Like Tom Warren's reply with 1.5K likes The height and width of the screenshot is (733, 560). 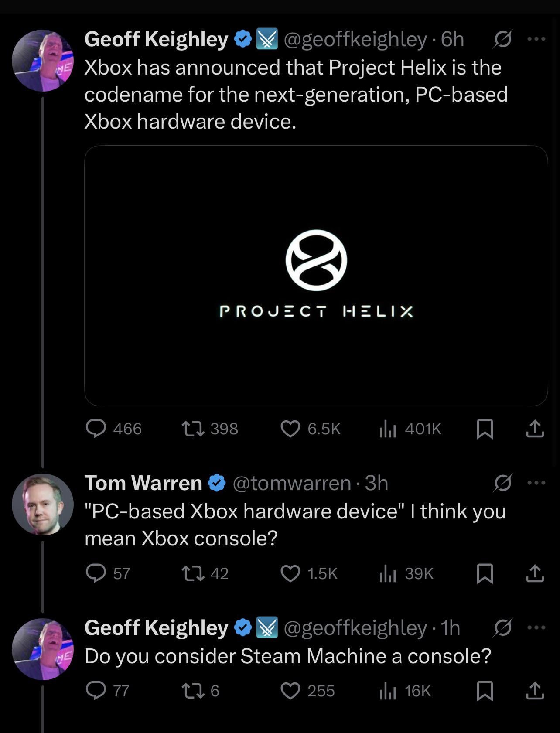[x=290, y=573]
